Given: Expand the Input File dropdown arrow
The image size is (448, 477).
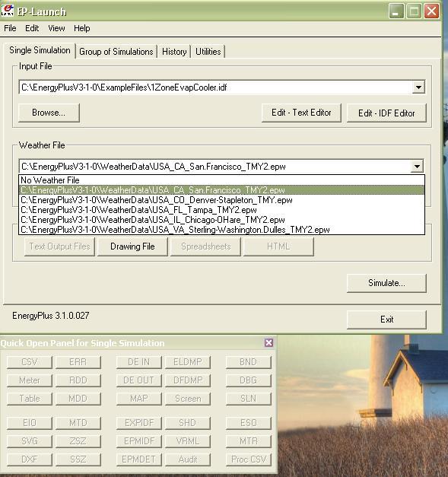Looking at the screenshot, I should [x=418, y=87].
